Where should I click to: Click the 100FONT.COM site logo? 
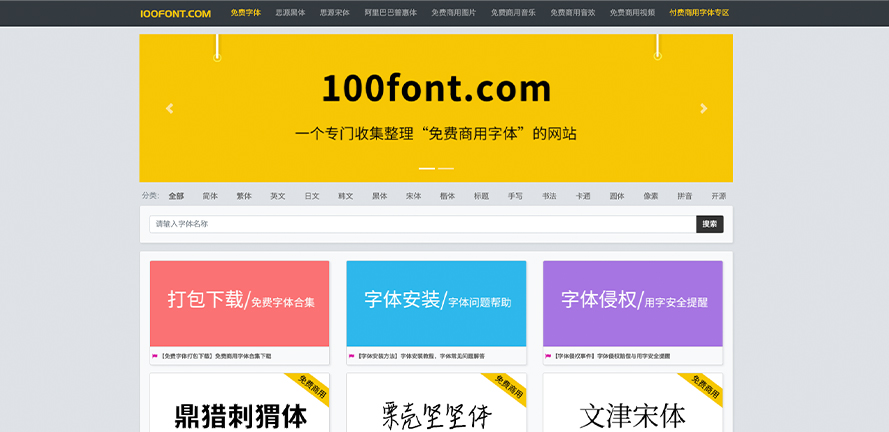175,14
